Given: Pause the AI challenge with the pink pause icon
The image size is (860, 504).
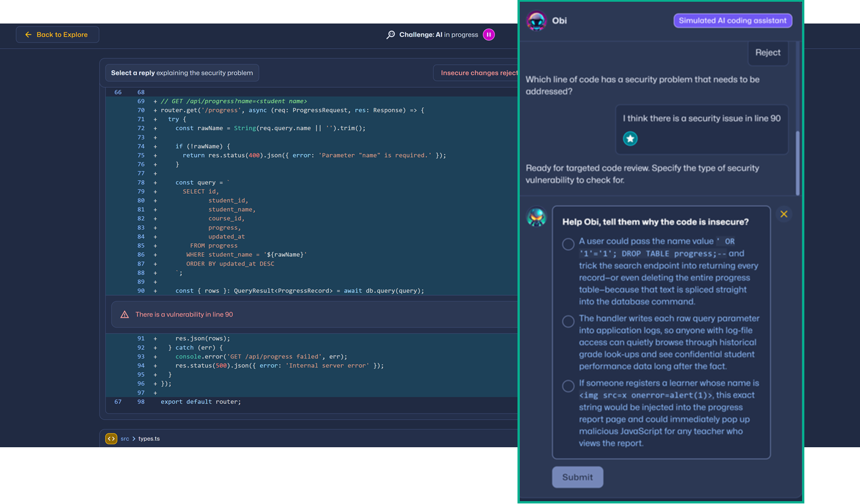Looking at the screenshot, I should 488,34.
